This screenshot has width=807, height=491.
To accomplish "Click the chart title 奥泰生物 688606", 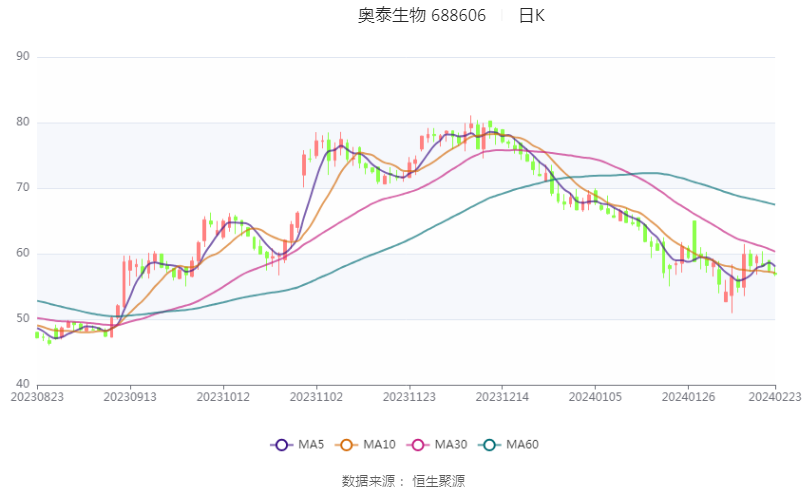I will pyautogui.click(x=422, y=15).
